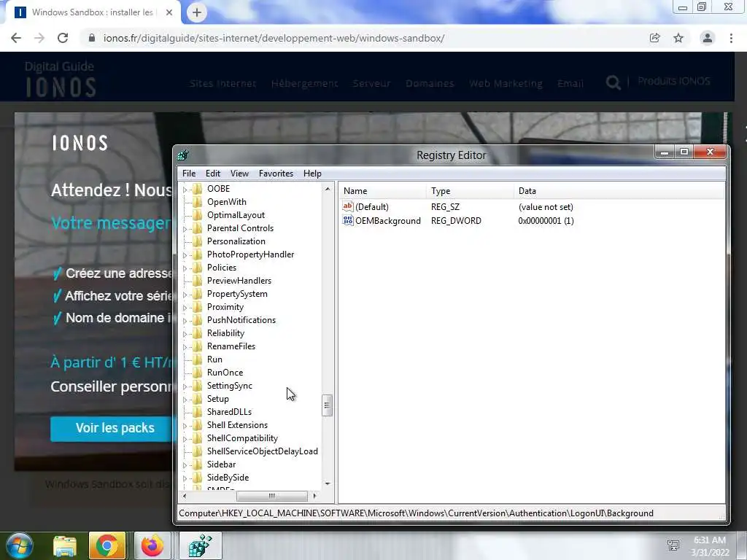Select the Windows Sandbox browser tab
The height and width of the screenshot is (560, 747).
pyautogui.click(x=93, y=12)
